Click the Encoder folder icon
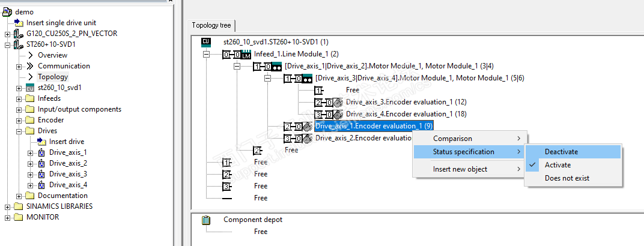This screenshot has height=246, width=644. point(30,120)
